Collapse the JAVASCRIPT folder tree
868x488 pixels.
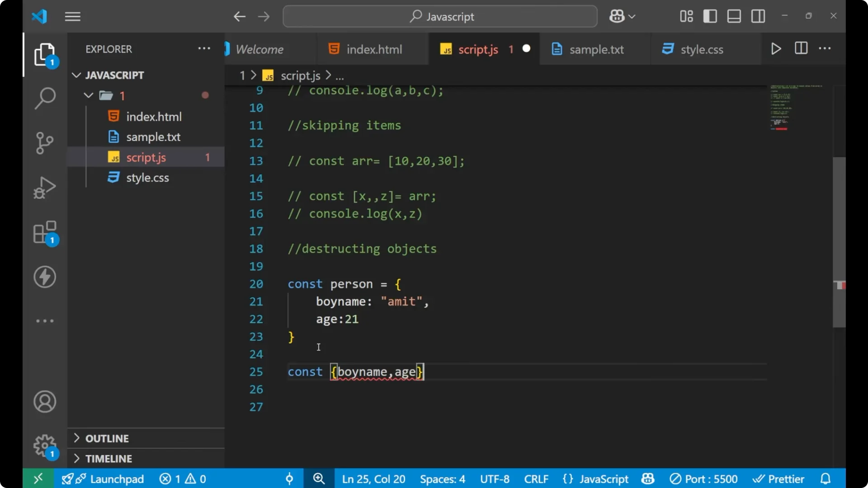76,75
